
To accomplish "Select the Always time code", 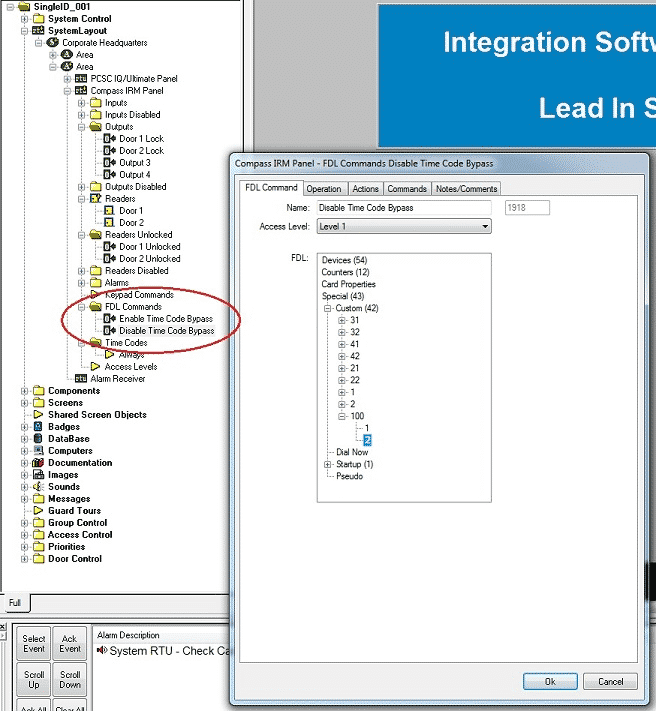I will click(x=131, y=355).
